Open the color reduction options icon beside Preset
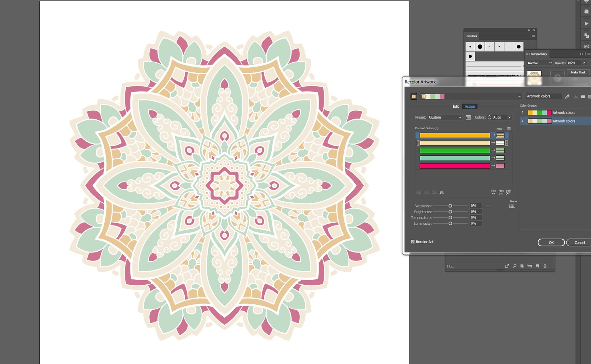Image resolution: width=591 pixels, height=364 pixels. click(468, 117)
